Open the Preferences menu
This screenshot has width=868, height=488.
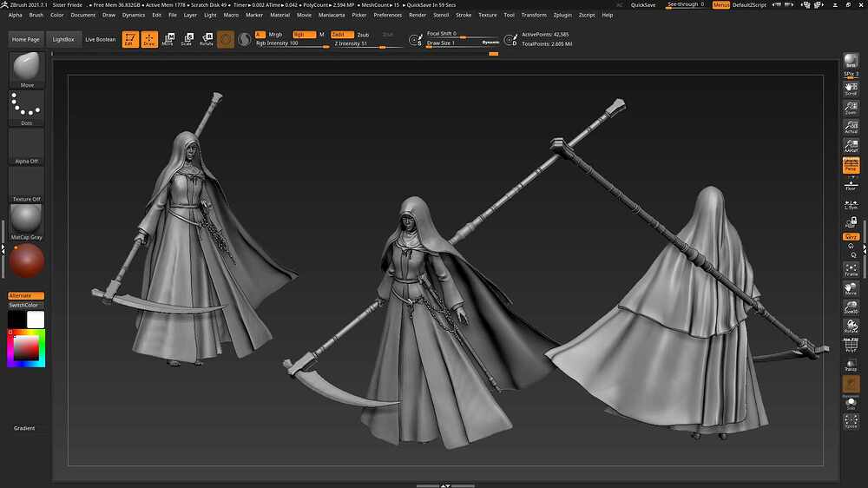pyautogui.click(x=387, y=15)
